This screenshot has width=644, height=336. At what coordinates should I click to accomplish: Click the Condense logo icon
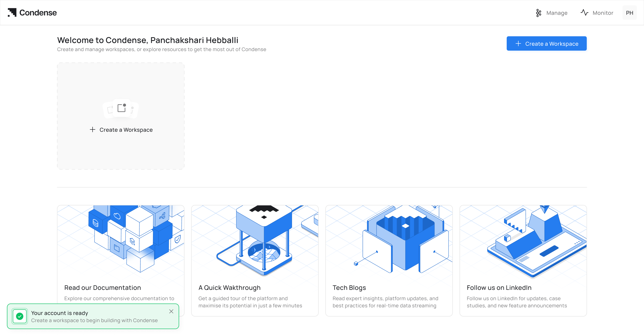(x=12, y=13)
